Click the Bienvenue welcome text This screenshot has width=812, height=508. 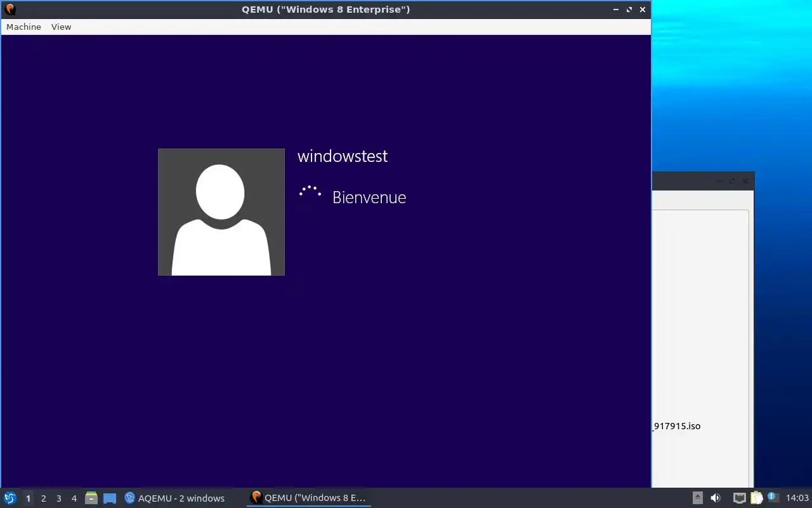pyautogui.click(x=369, y=197)
